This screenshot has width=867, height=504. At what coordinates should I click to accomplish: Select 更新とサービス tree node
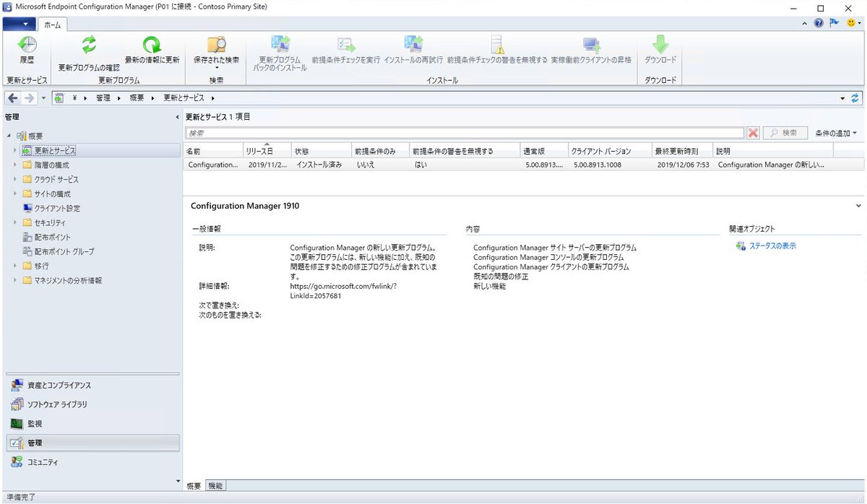(x=56, y=150)
